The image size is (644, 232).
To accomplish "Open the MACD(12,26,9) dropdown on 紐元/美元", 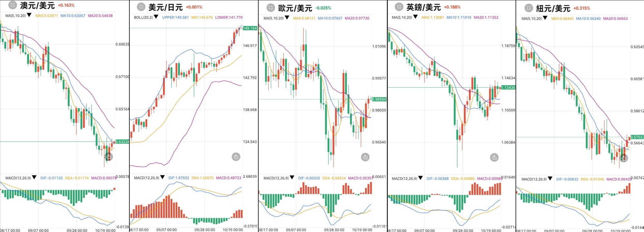I will 550,179.
